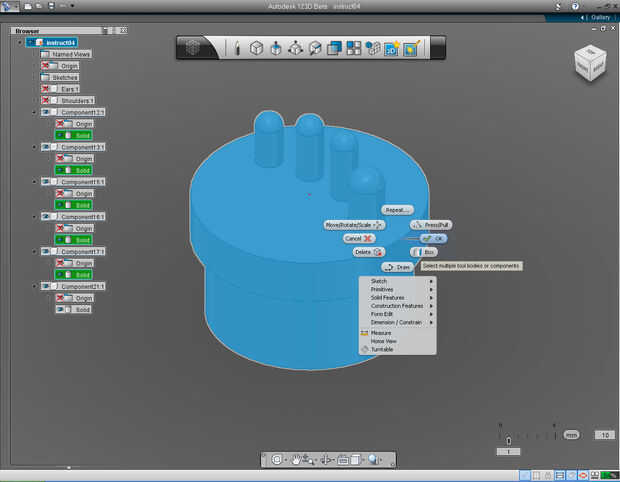620x482 pixels.
Task: Expand the Sketch submenu arrow
Action: (431, 281)
